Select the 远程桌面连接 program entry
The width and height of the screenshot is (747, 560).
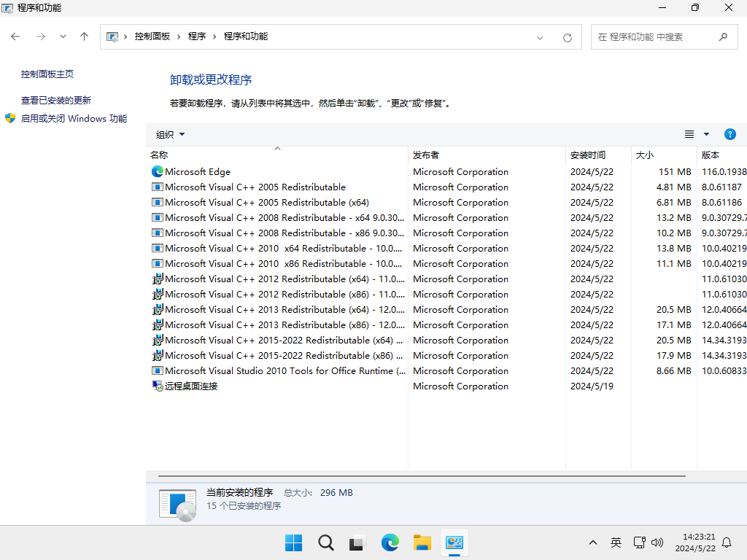click(191, 386)
